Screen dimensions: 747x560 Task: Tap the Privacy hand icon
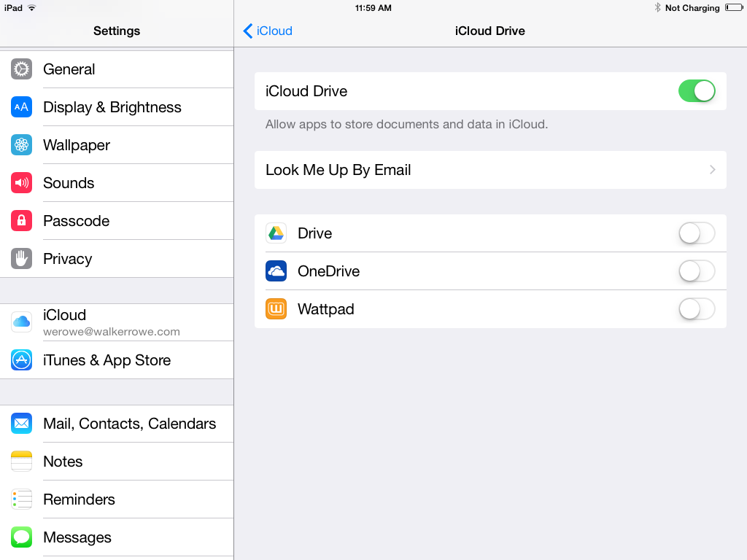(x=21, y=259)
